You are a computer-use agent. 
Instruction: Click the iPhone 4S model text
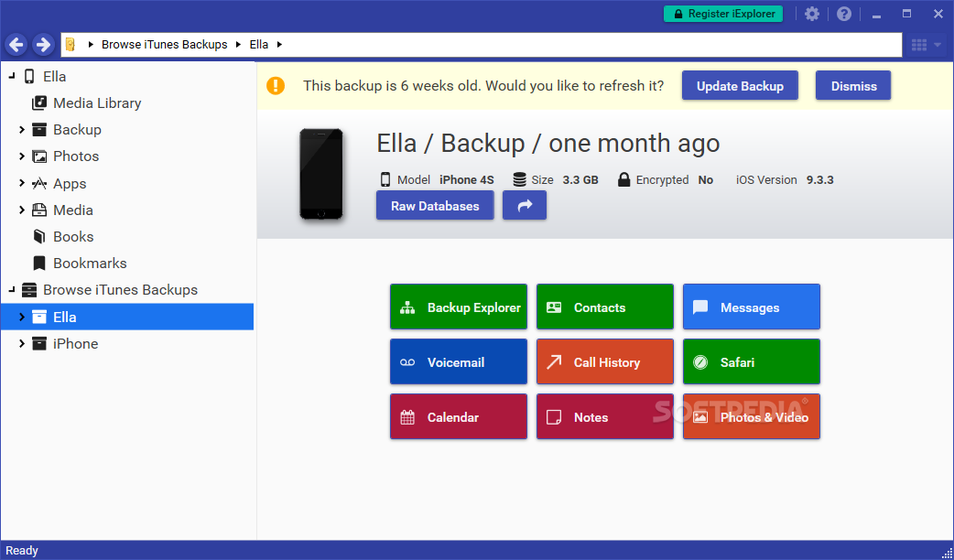tap(467, 179)
